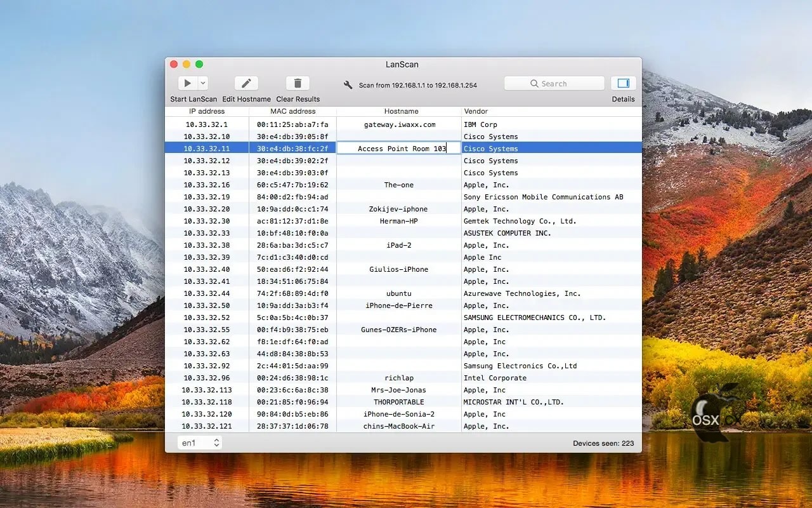This screenshot has height=508, width=812.
Task: Open scan range settings via wrench icon
Action: [x=348, y=84]
